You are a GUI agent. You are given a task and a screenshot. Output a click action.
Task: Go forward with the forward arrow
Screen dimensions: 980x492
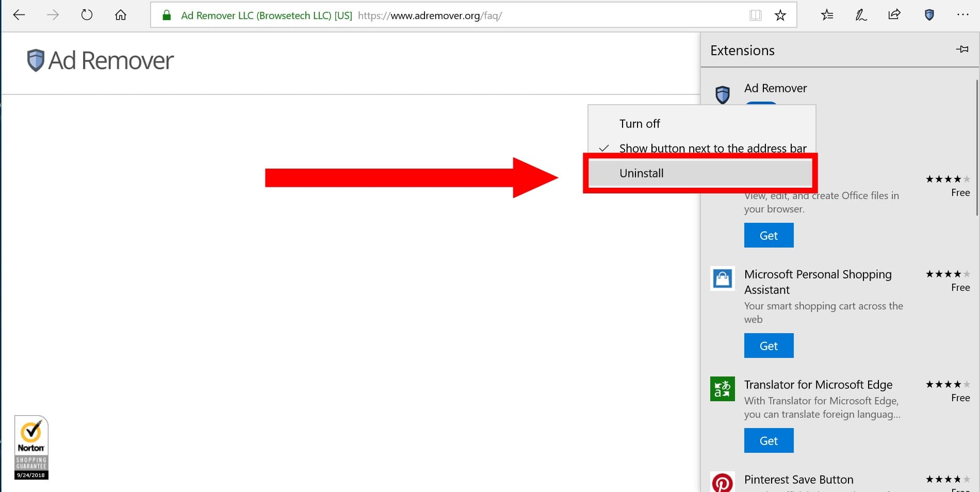pos(53,15)
